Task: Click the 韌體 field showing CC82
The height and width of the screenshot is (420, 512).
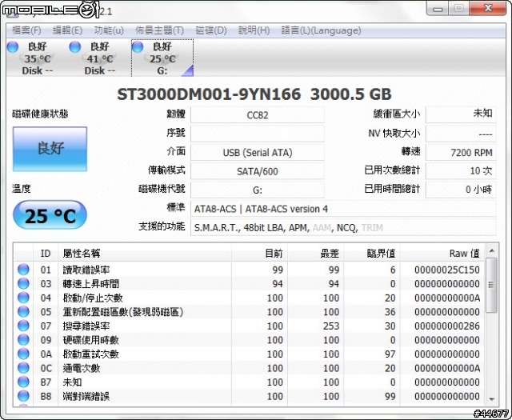Action: (x=258, y=115)
